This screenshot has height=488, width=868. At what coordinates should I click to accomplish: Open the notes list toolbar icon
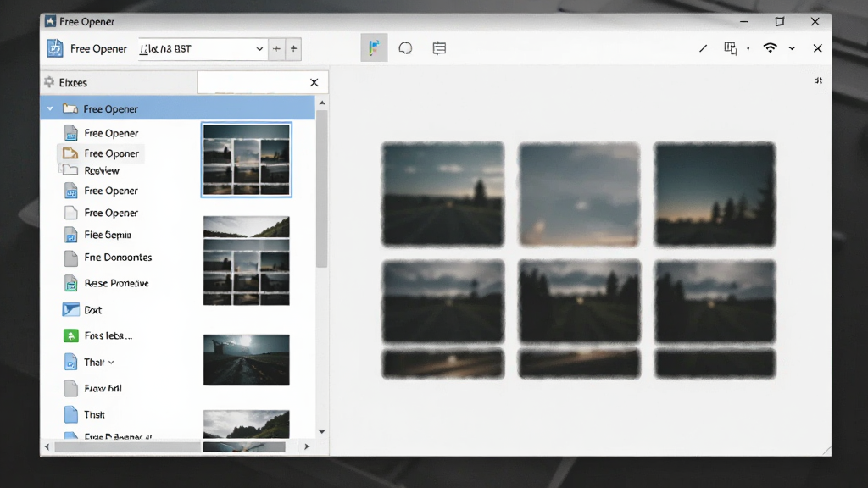pyautogui.click(x=439, y=48)
